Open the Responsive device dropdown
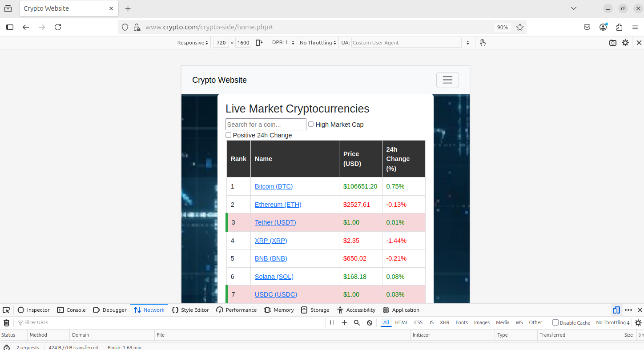644x350 pixels. click(x=193, y=43)
